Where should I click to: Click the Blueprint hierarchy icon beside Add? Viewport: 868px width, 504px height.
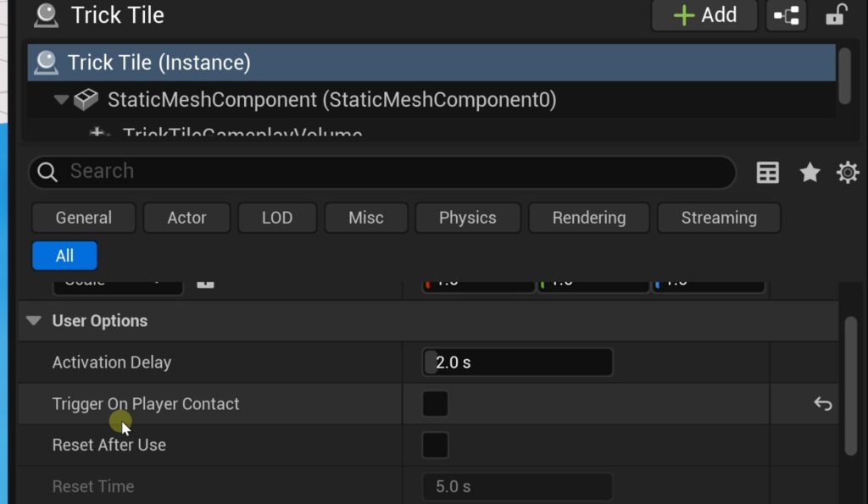787,15
